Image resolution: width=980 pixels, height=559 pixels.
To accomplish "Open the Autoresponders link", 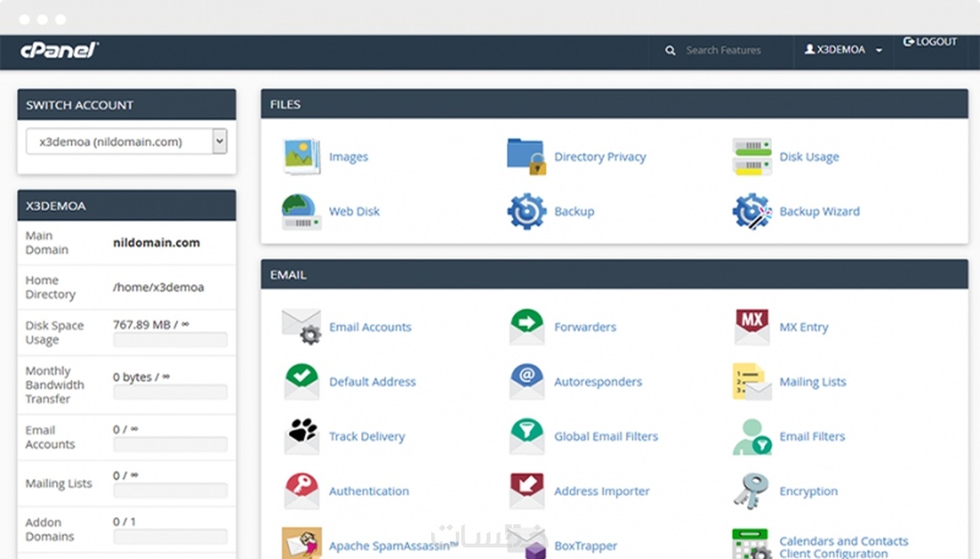I will click(x=598, y=382).
